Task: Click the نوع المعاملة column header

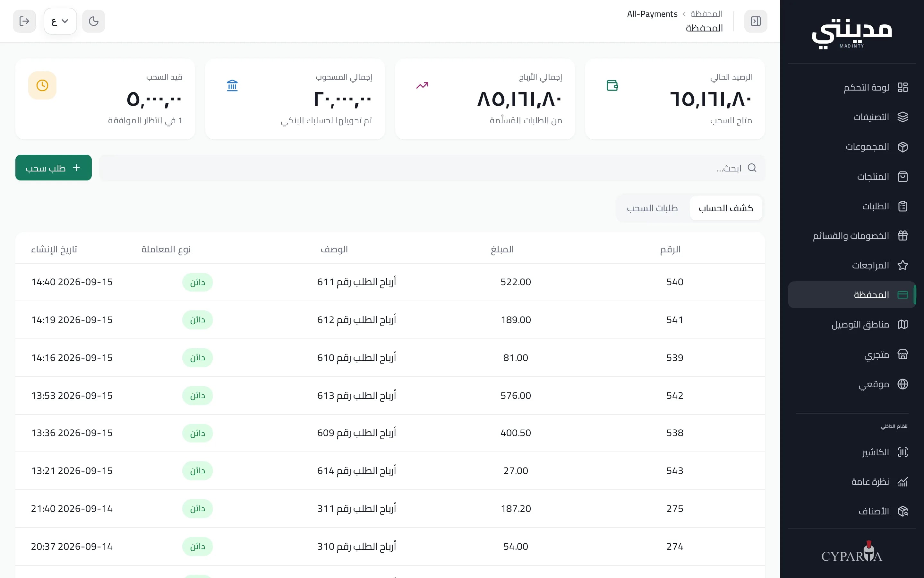Action: 166,249
